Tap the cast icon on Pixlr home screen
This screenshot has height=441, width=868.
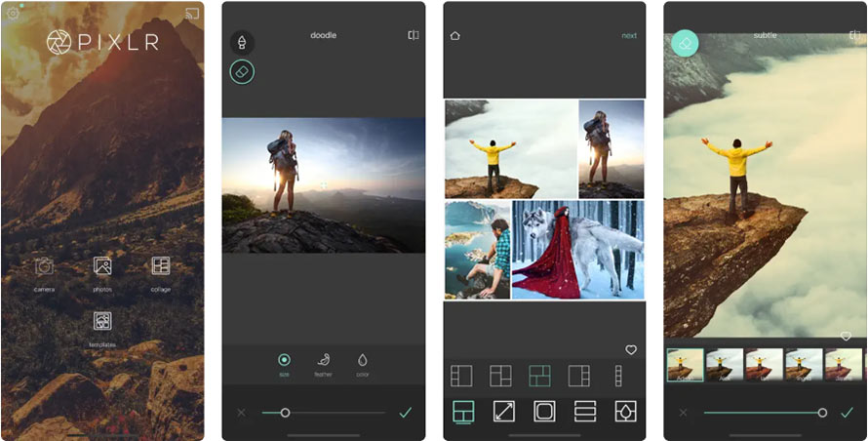click(x=191, y=14)
